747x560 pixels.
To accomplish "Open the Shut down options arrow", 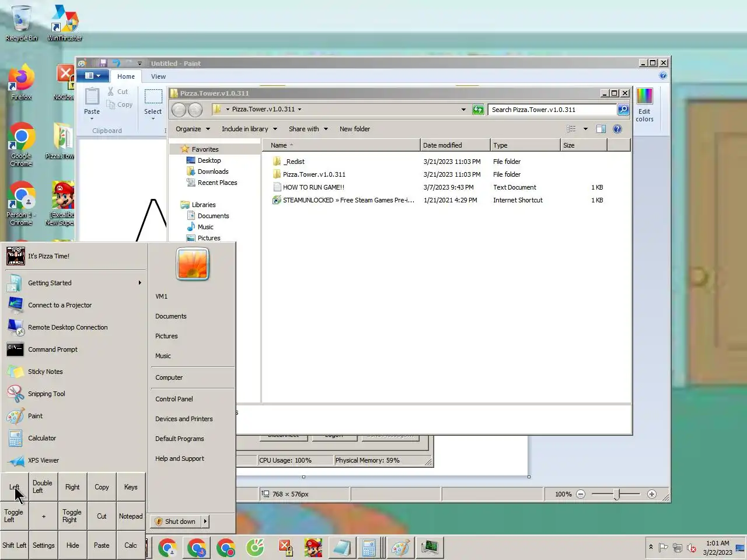I will (205, 521).
